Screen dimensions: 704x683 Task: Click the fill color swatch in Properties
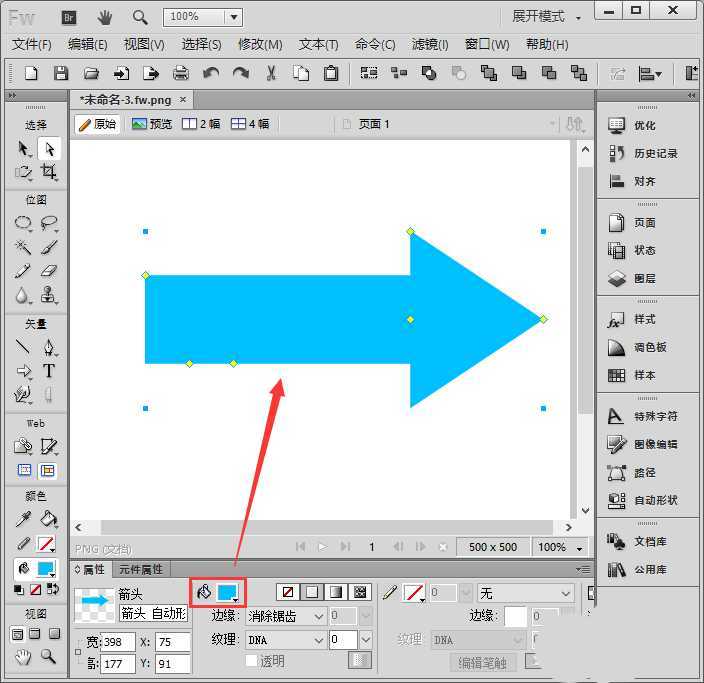pyautogui.click(x=227, y=593)
